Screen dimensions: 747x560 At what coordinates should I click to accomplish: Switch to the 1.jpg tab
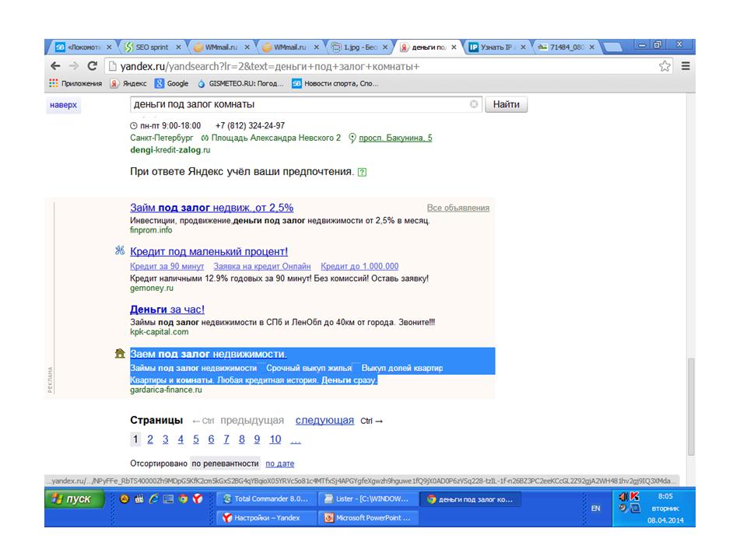[360, 47]
